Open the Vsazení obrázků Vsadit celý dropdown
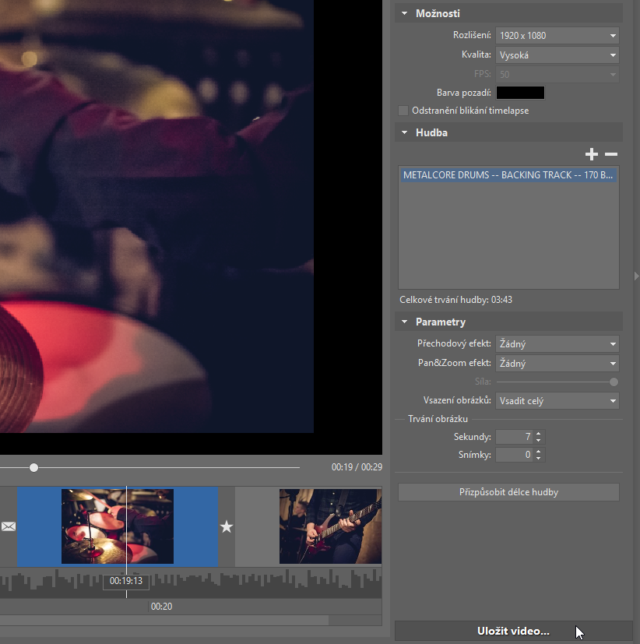Image resolution: width=640 pixels, height=644 pixels. [x=557, y=401]
